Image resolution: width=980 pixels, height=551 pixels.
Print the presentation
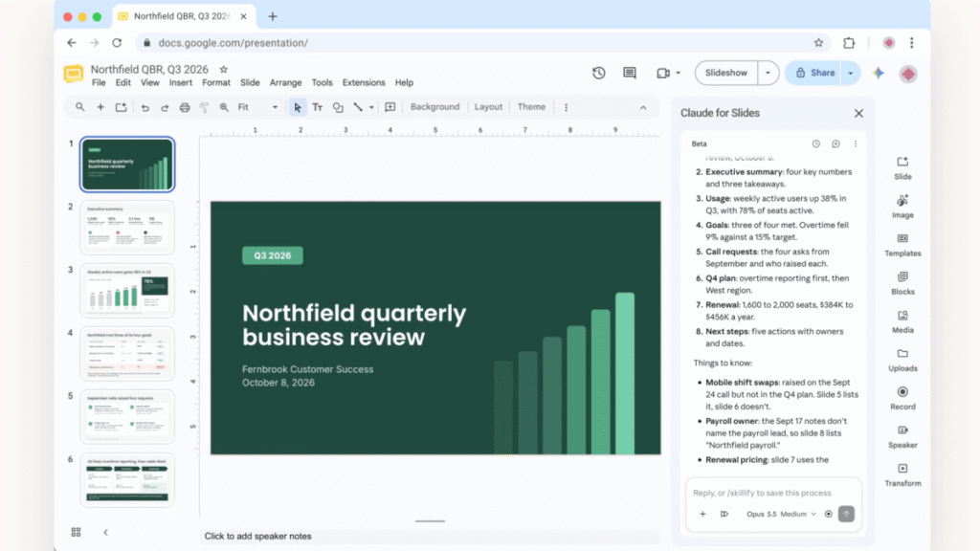(185, 107)
